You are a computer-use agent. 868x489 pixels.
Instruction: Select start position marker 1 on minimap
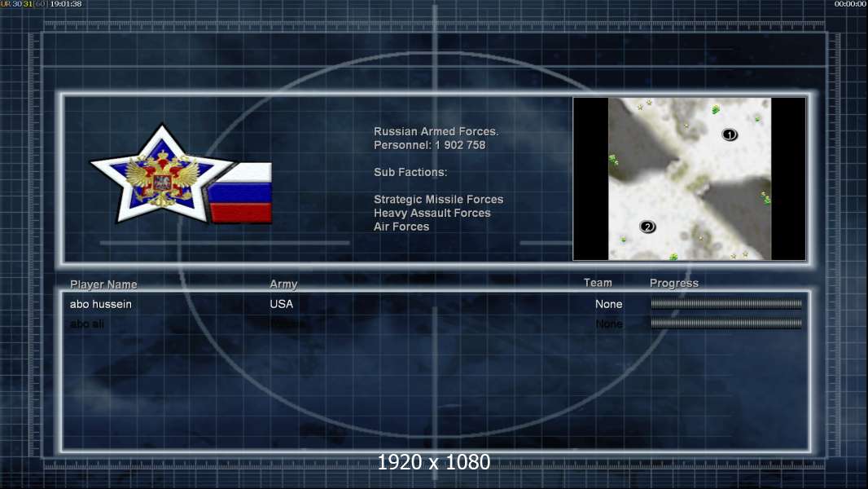[x=730, y=134]
